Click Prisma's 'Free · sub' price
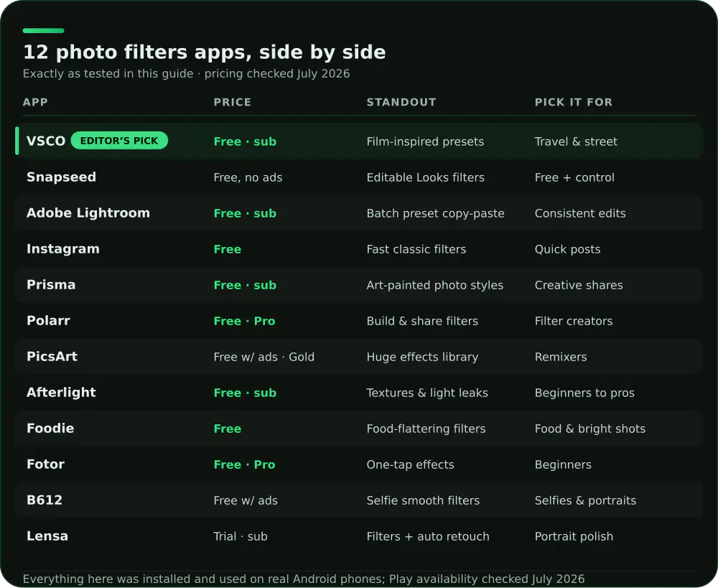718x588 pixels. [245, 285]
